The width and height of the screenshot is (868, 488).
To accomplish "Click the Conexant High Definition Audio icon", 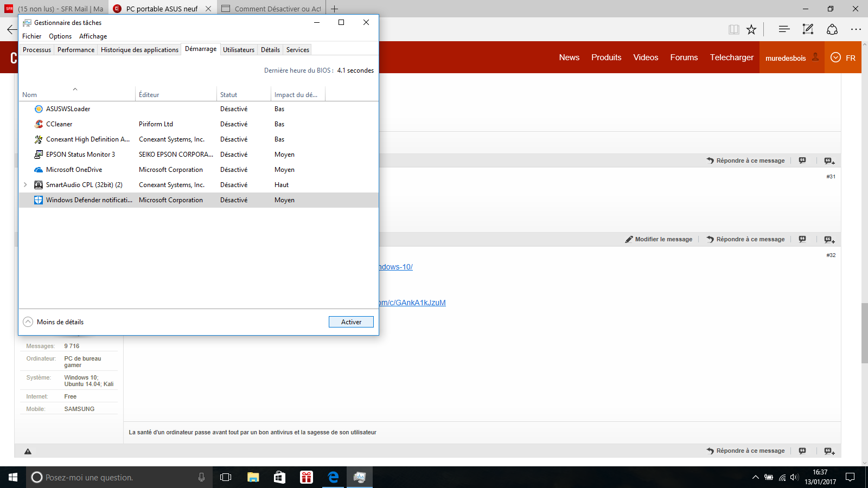I will [39, 139].
